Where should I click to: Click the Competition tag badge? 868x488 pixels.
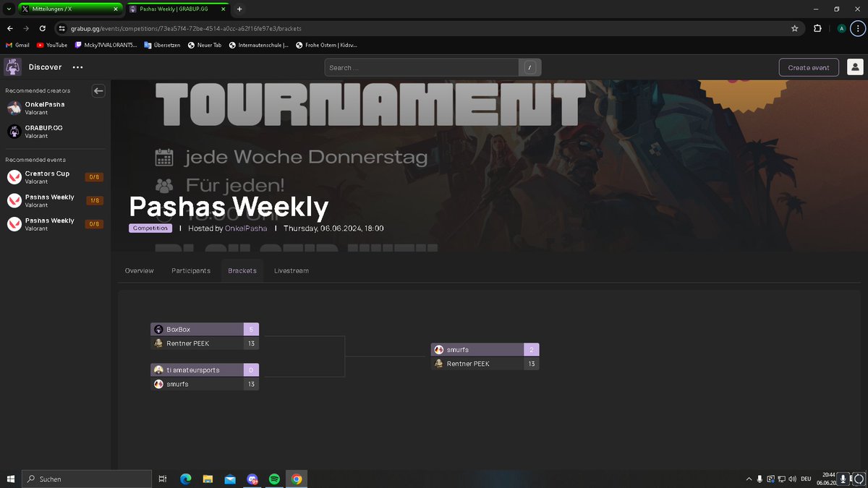click(150, 228)
